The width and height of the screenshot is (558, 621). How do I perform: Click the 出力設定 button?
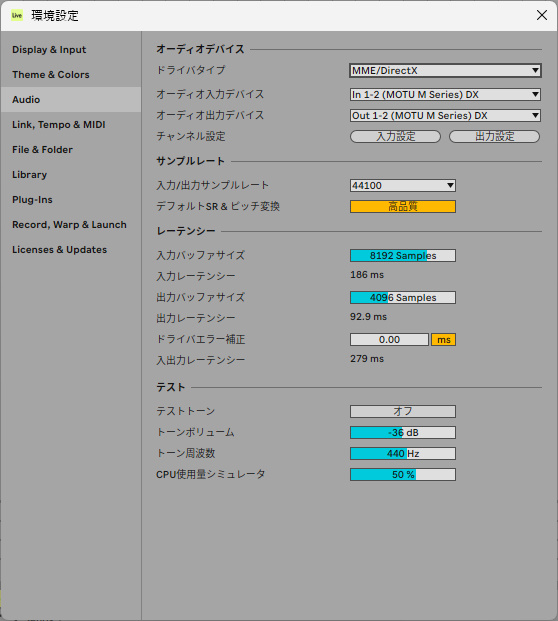click(494, 136)
